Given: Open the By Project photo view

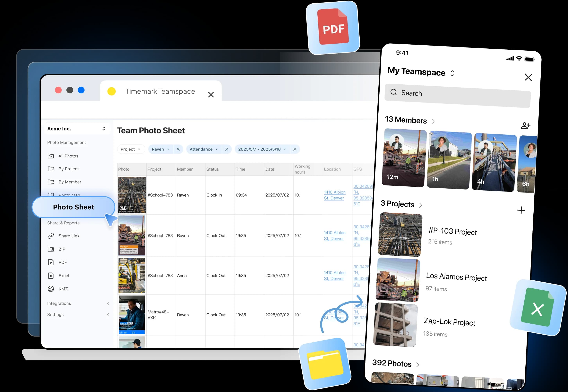Looking at the screenshot, I should [x=63, y=169].
